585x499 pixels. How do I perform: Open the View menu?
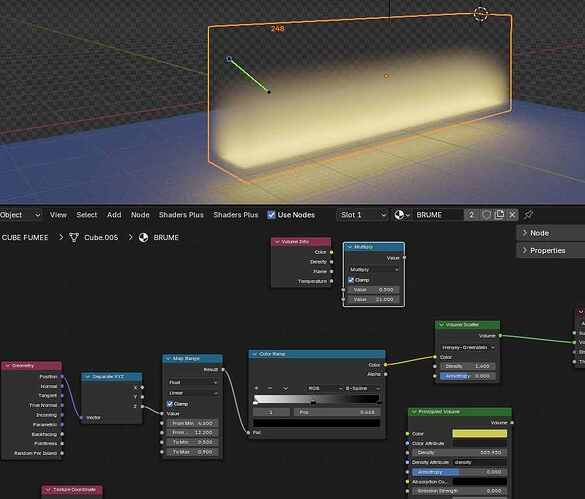(x=58, y=215)
